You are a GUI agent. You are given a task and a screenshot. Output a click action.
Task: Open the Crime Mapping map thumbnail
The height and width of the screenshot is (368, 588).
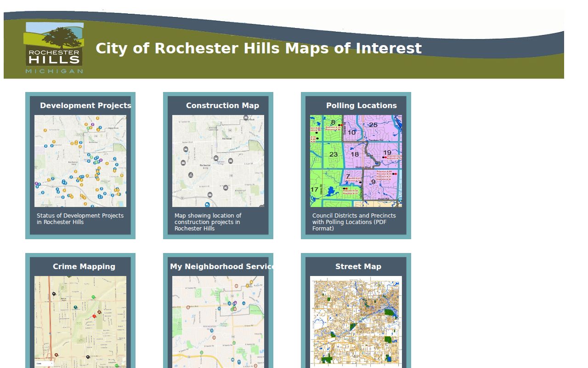pyautogui.click(x=80, y=322)
